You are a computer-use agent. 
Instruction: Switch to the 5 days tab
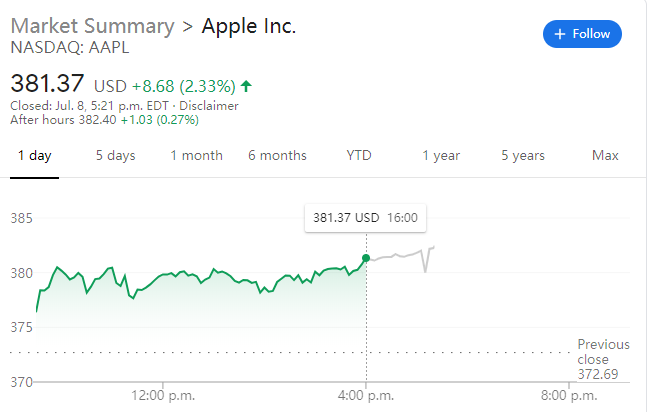[x=115, y=155]
